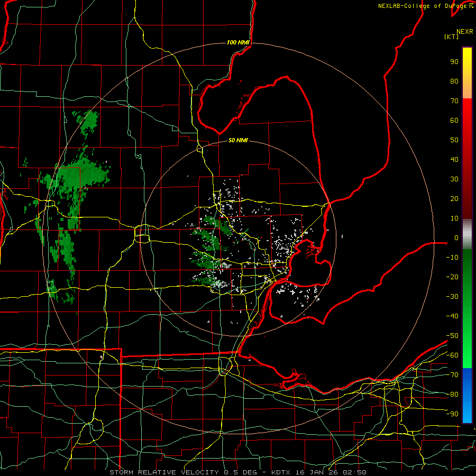Select the 100 NMI range ring label
Viewport: 476px width, 476px height.
[x=238, y=42]
